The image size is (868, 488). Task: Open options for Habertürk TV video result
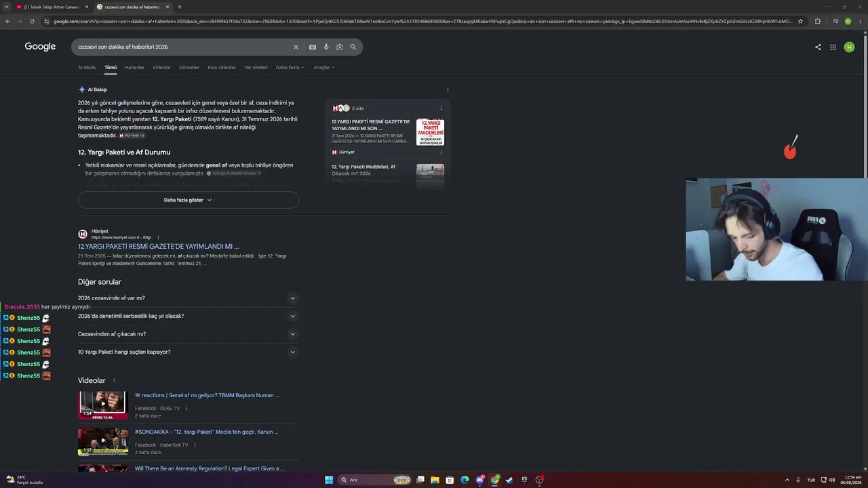point(195,445)
